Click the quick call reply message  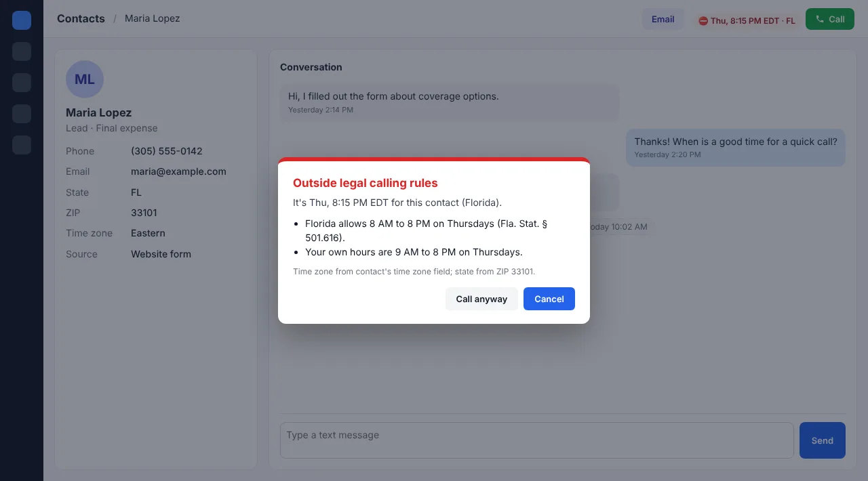[x=736, y=148]
